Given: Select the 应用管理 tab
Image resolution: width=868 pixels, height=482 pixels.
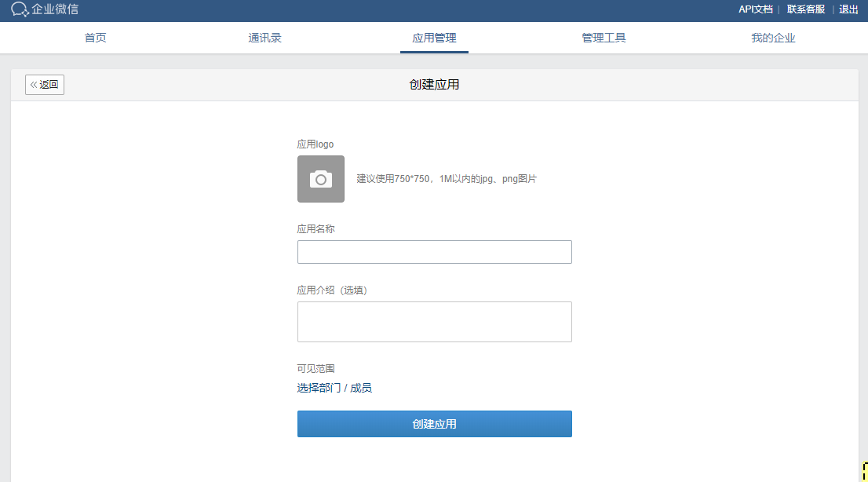Looking at the screenshot, I should (434, 38).
